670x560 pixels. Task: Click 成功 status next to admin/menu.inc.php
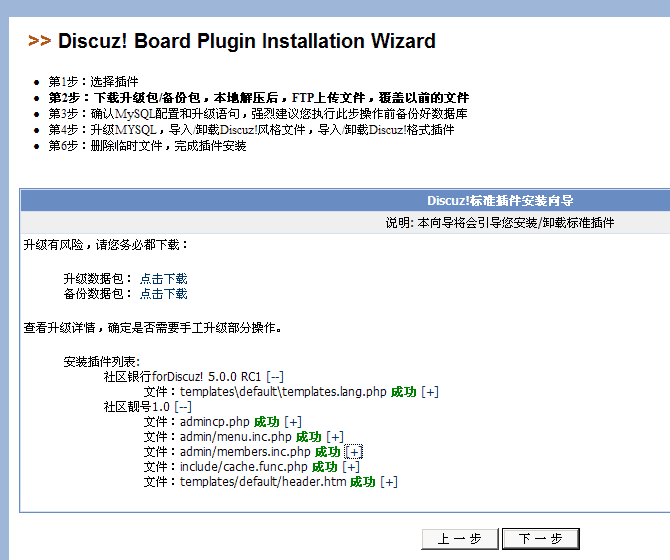309,437
